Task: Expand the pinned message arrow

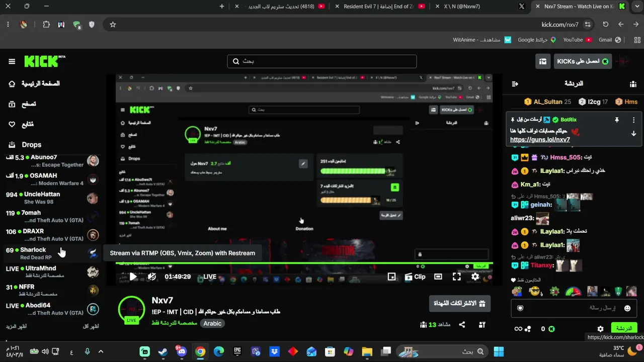Action: pyautogui.click(x=633, y=134)
